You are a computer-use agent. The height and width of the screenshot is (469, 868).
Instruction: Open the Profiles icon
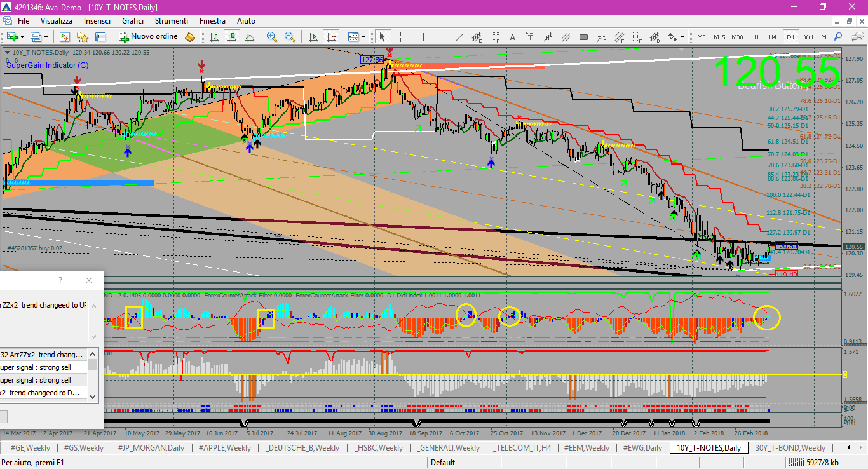tap(37, 37)
